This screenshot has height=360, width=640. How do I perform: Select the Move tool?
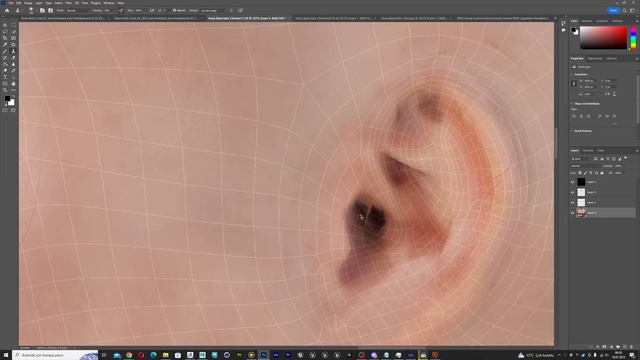(5, 25)
